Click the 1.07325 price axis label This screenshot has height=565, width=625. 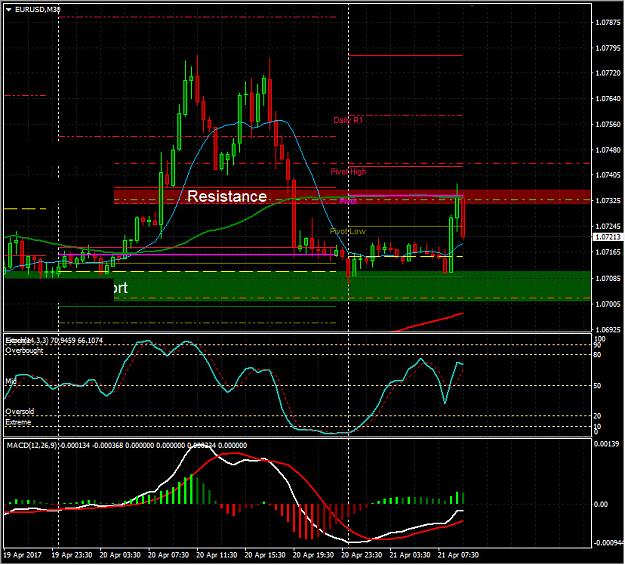pos(608,201)
